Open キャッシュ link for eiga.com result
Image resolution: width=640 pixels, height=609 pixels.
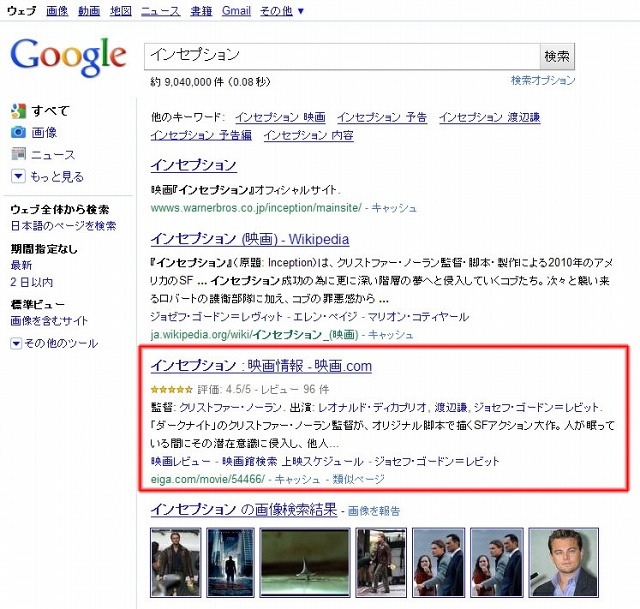coord(298,479)
